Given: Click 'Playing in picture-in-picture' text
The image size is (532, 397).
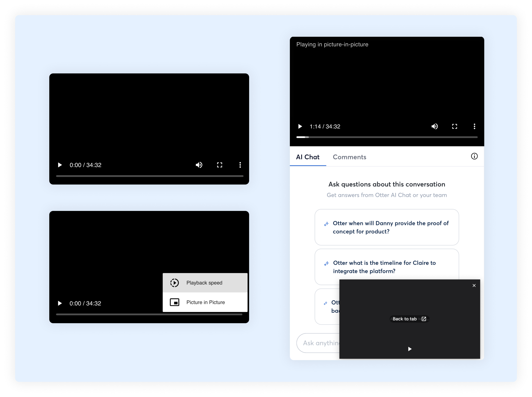Looking at the screenshot, I should (332, 44).
